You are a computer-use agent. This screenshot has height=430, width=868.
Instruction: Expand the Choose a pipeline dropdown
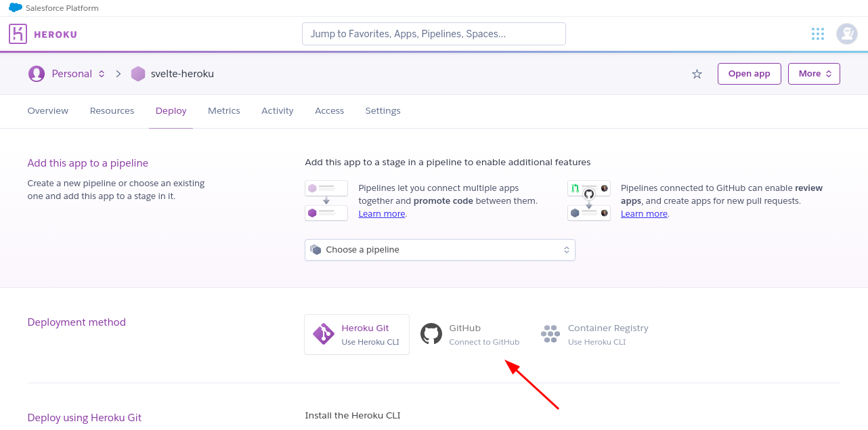439,250
